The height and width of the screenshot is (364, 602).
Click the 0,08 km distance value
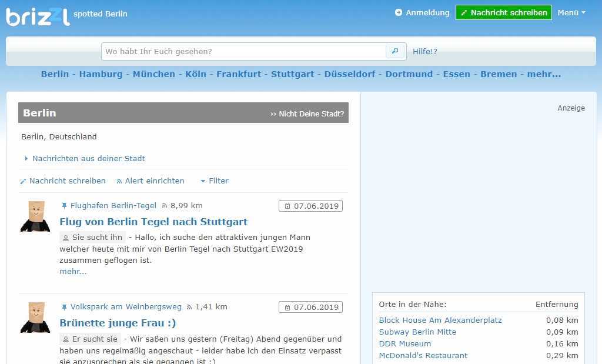(562, 320)
